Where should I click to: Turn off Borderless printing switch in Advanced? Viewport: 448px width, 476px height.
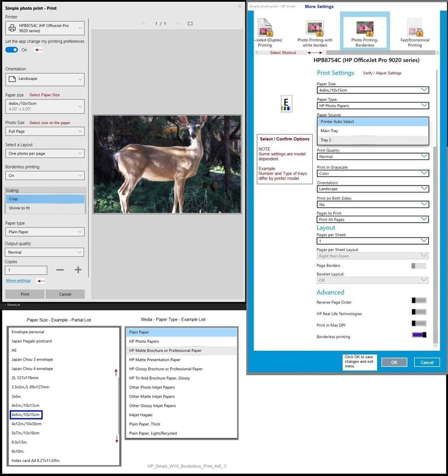click(419, 335)
